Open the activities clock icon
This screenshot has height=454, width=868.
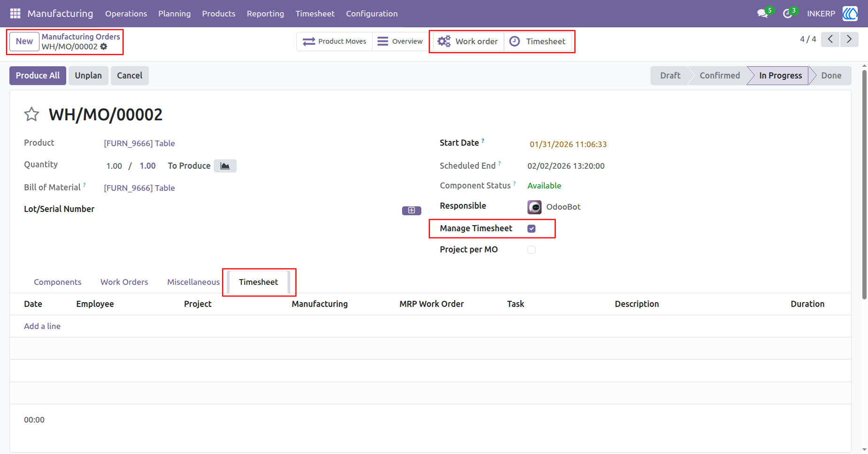(x=788, y=14)
